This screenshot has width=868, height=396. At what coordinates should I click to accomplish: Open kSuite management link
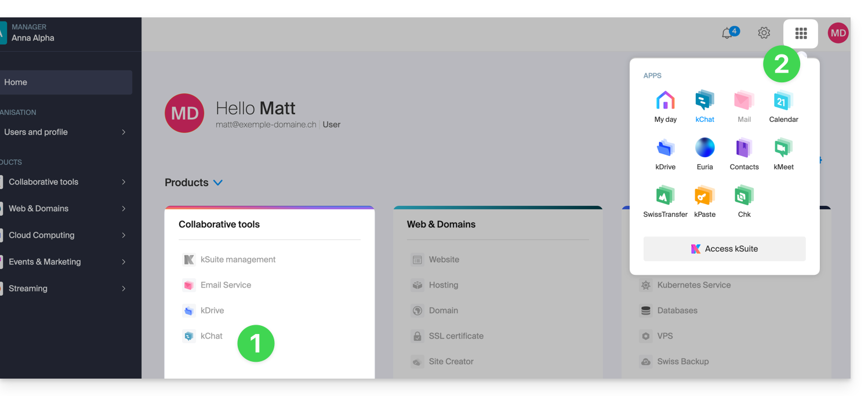pyautogui.click(x=238, y=260)
